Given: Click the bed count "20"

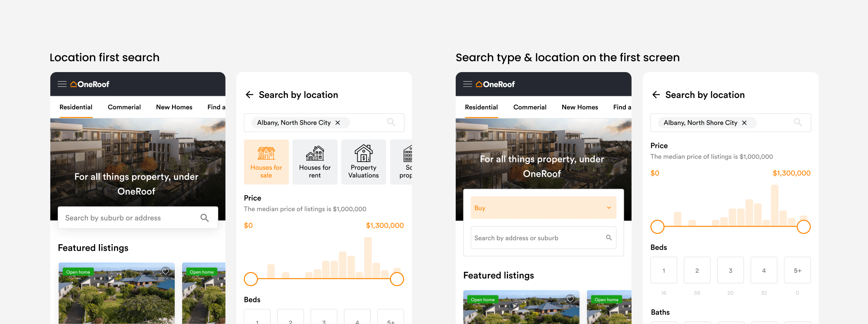Looking at the screenshot, I should pos(730,293).
